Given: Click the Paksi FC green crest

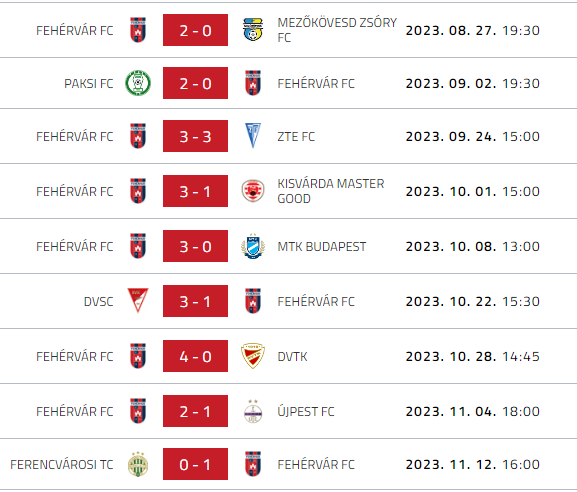Looking at the screenshot, I should (138, 83).
